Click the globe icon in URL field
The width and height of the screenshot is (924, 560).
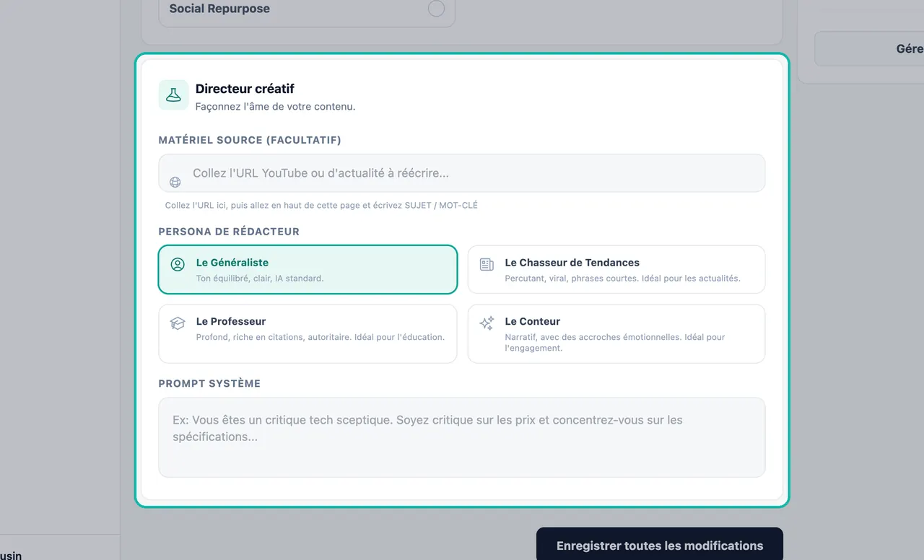pyautogui.click(x=175, y=183)
